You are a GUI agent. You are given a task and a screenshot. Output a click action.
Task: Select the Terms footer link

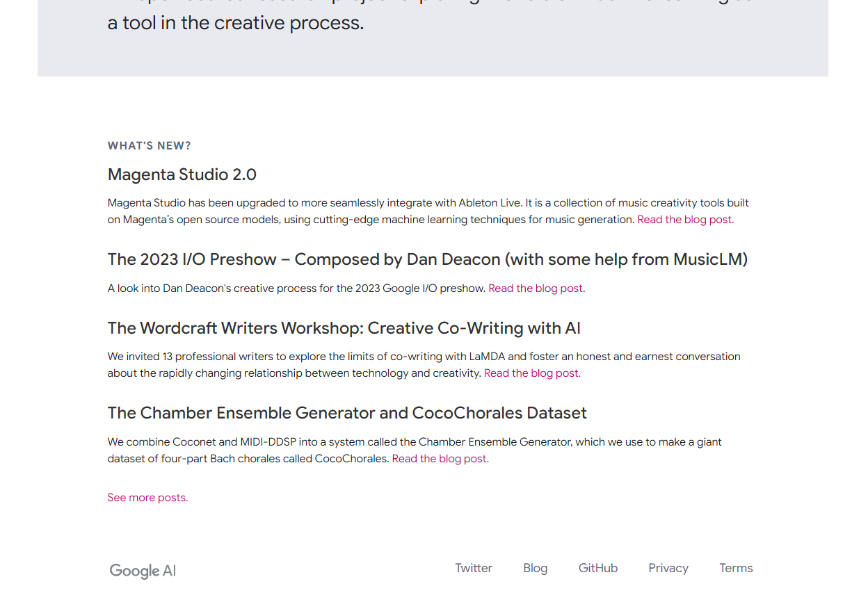pyautogui.click(x=736, y=568)
